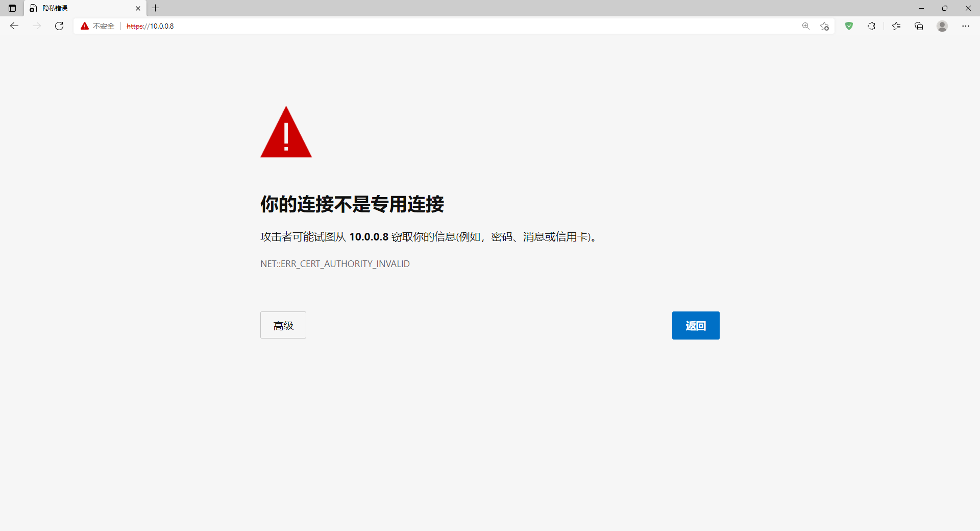This screenshot has height=531, width=980.
Task: Close the 隐私错误 tab
Action: pyautogui.click(x=138, y=8)
